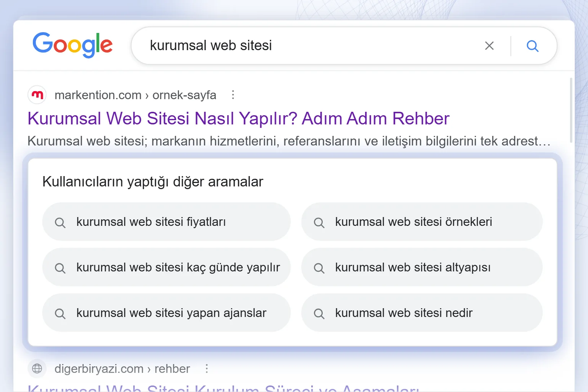The image size is (588, 392).
Task: Select suggestion 'kurumsal web sitesi fiyatları'
Action: (x=167, y=222)
